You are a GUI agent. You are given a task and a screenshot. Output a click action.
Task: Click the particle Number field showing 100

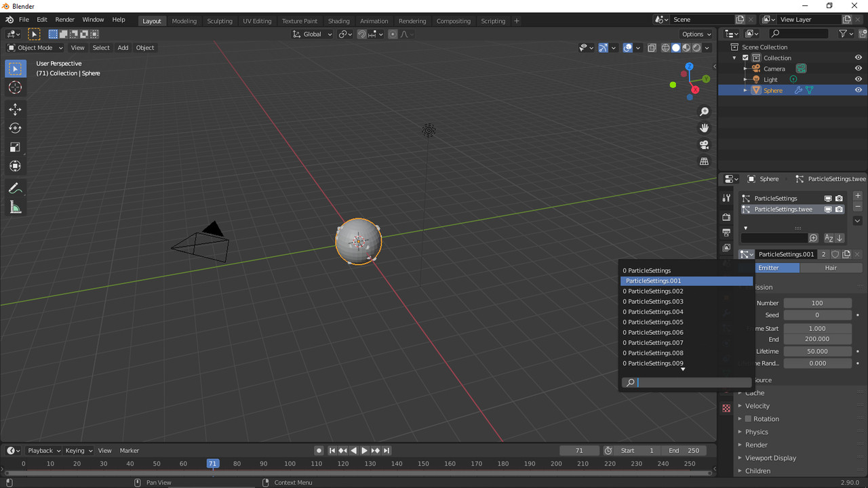pyautogui.click(x=817, y=303)
